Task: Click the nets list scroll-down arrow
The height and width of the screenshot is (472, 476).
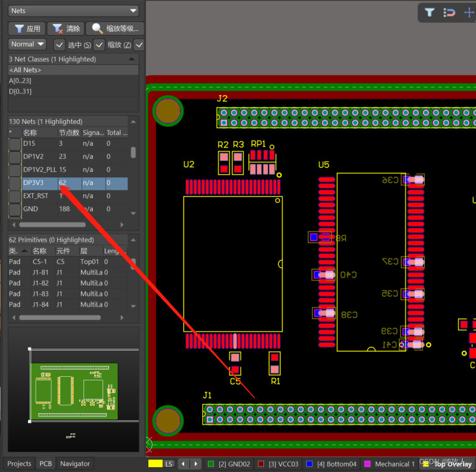Action: tap(133, 214)
